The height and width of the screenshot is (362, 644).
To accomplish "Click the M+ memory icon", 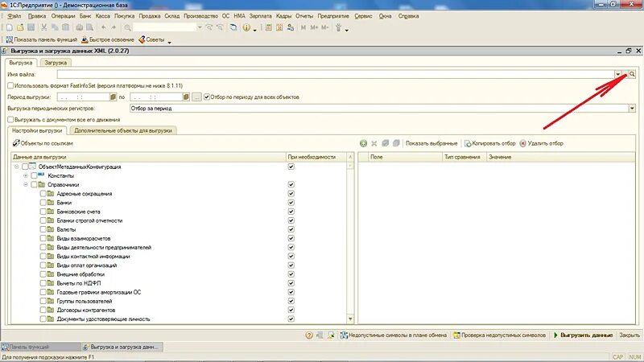I will 314,27.
